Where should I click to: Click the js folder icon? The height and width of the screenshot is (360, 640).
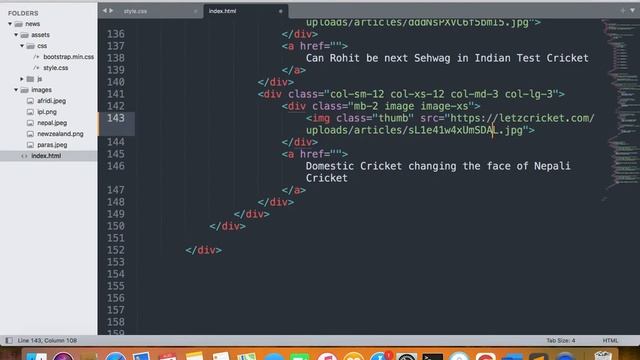click(30, 79)
